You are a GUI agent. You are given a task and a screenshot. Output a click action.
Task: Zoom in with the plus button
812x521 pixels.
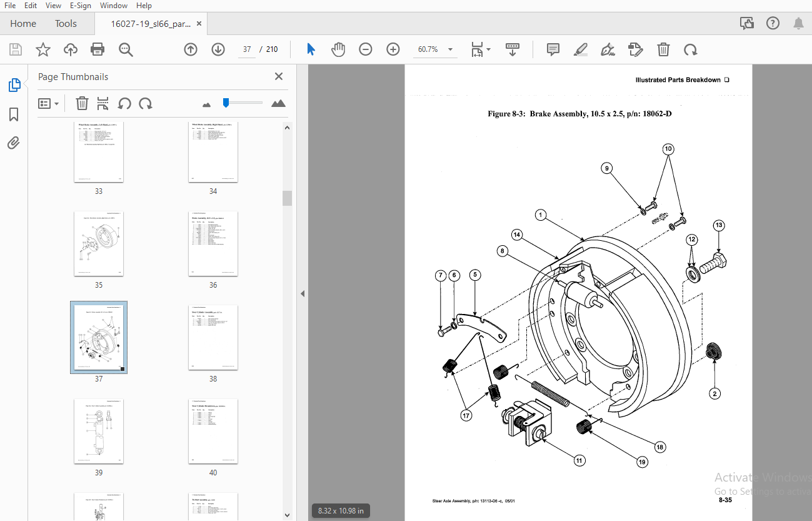tap(393, 49)
